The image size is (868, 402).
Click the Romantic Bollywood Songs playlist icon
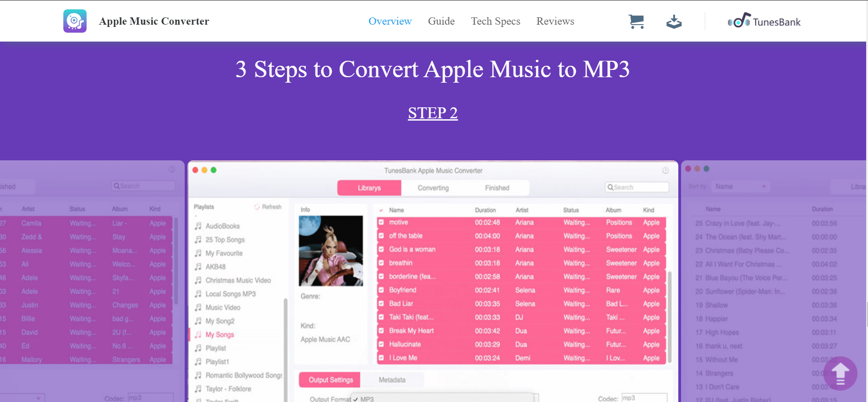click(x=198, y=375)
